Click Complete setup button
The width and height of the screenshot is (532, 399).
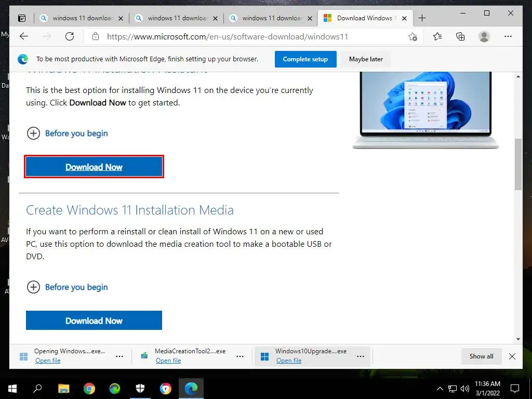[x=305, y=59]
